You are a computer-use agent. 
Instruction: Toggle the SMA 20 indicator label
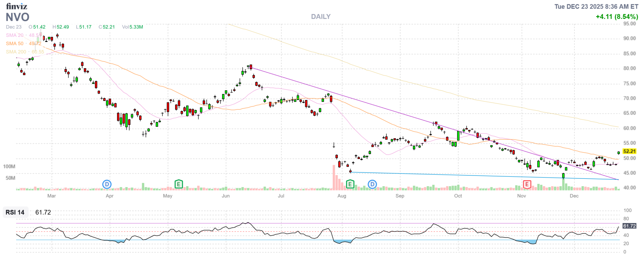(15, 35)
